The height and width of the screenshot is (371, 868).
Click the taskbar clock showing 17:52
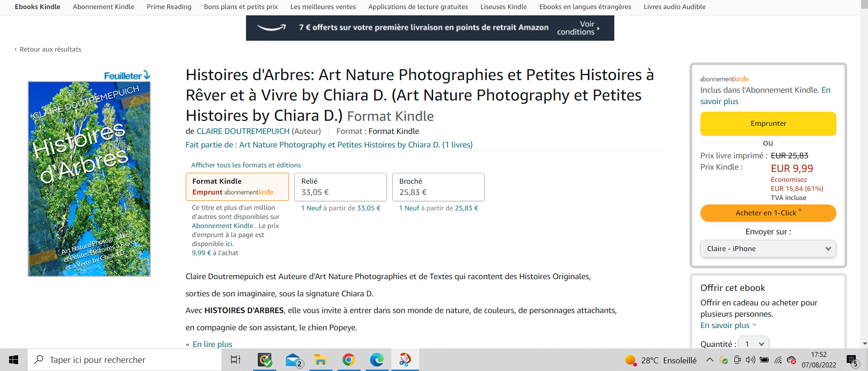click(x=819, y=360)
